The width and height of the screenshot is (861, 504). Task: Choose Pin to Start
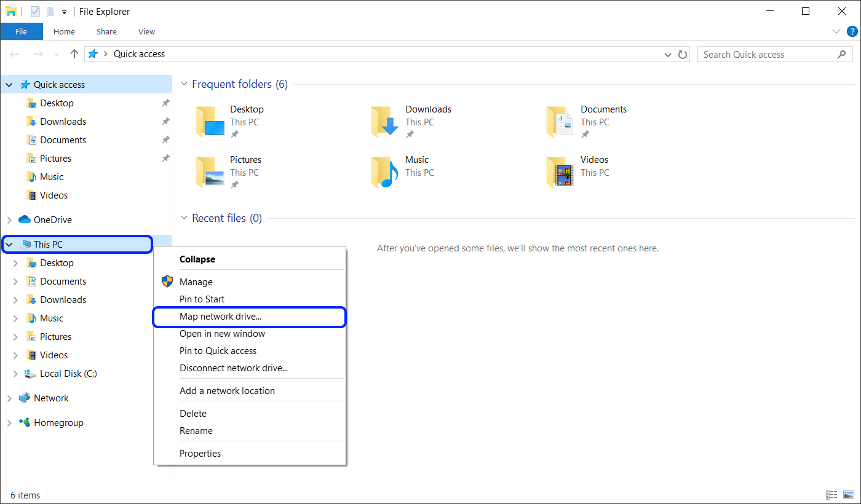coord(250,299)
